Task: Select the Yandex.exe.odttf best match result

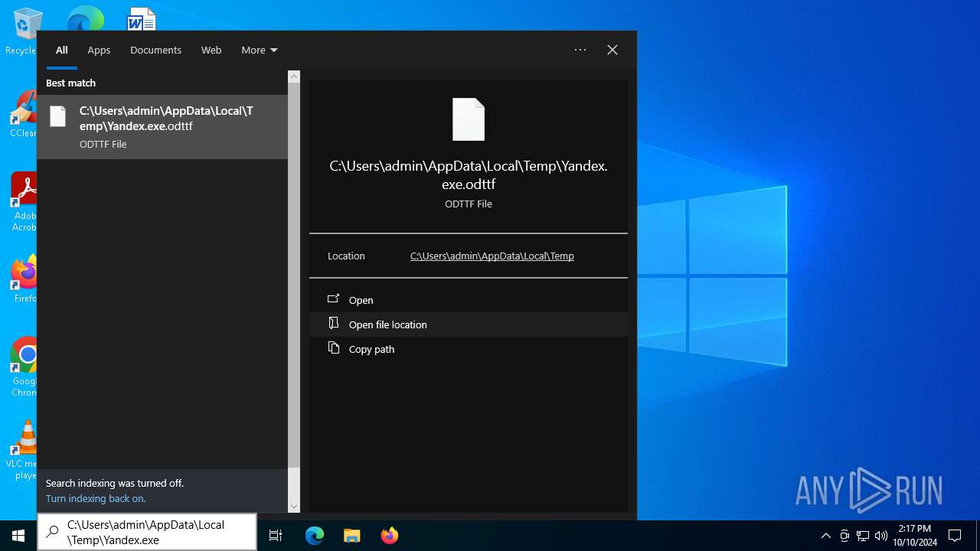Action: click(162, 127)
